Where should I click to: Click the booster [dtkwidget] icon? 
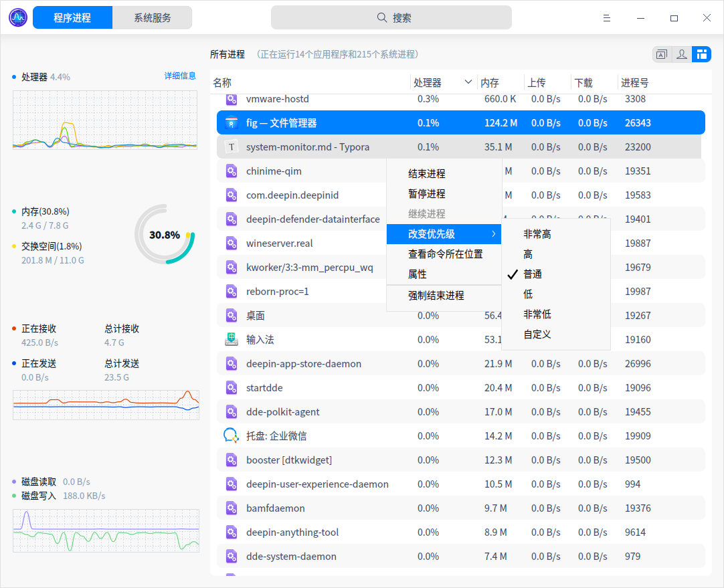click(x=232, y=460)
